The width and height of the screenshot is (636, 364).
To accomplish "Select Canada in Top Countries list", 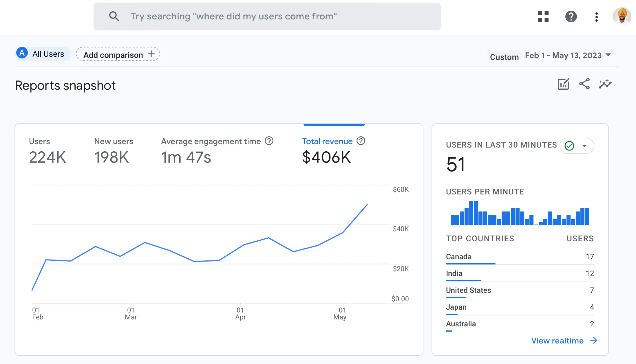I will click(x=458, y=257).
